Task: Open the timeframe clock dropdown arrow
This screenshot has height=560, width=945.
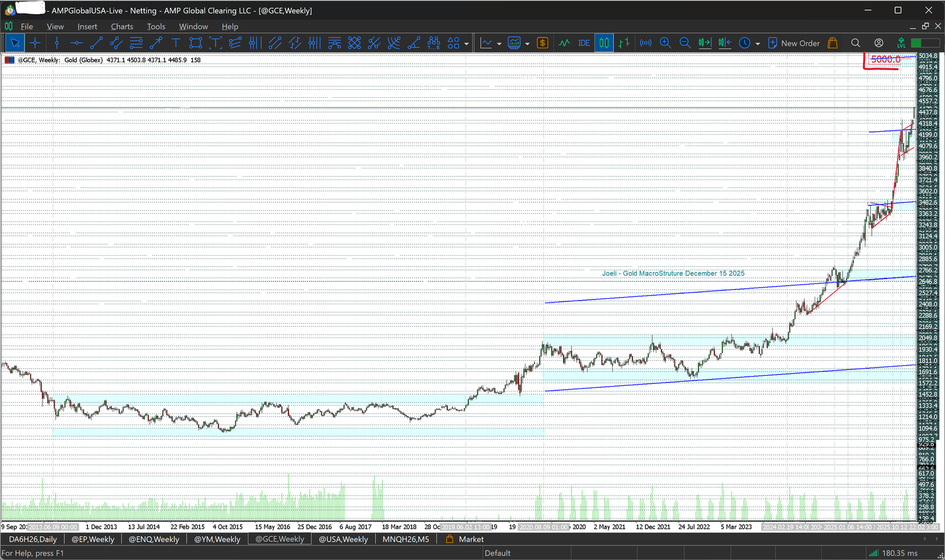Action: pos(757,44)
